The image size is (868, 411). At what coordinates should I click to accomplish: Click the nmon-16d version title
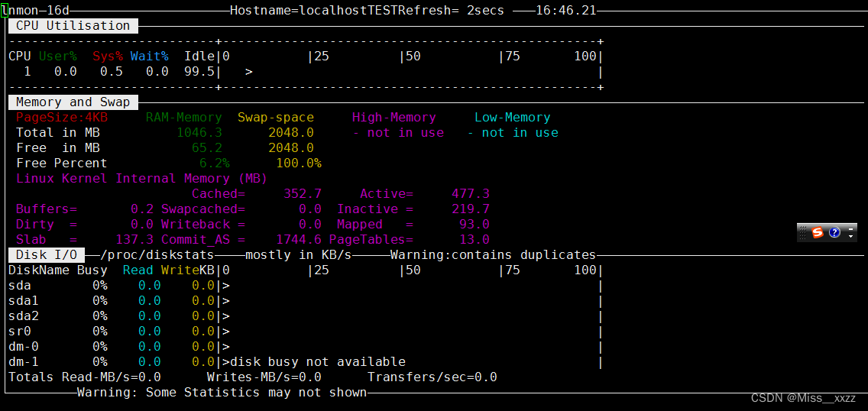(38, 10)
